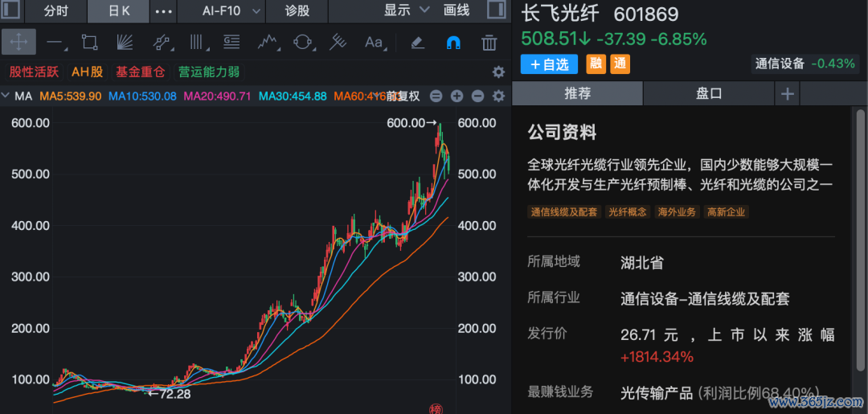Click the 基金重仓 tag
868x414 pixels.
point(140,72)
